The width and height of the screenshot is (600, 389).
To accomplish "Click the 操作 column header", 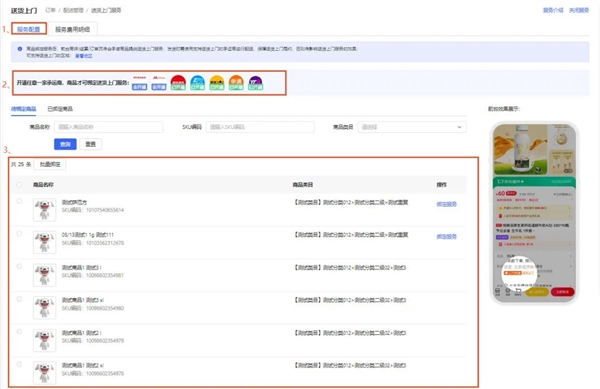I will [442, 185].
